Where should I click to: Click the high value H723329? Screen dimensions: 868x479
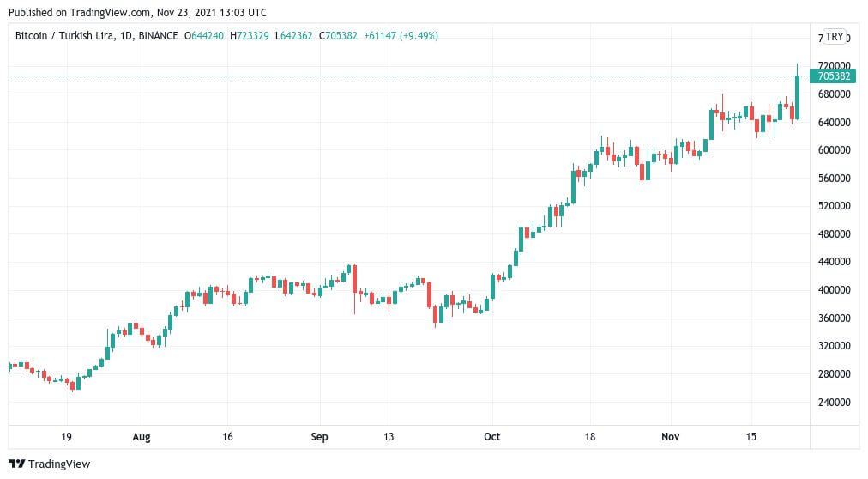coord(249,36)
